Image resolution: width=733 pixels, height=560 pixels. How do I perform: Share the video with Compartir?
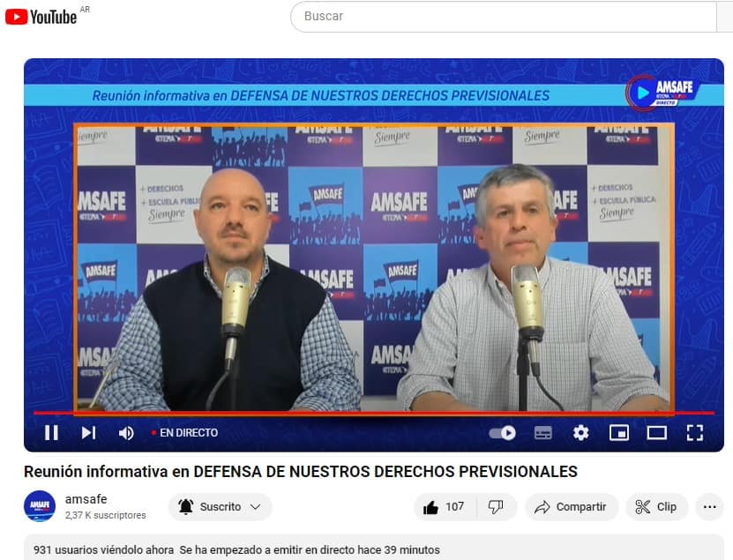coord(572,507)
